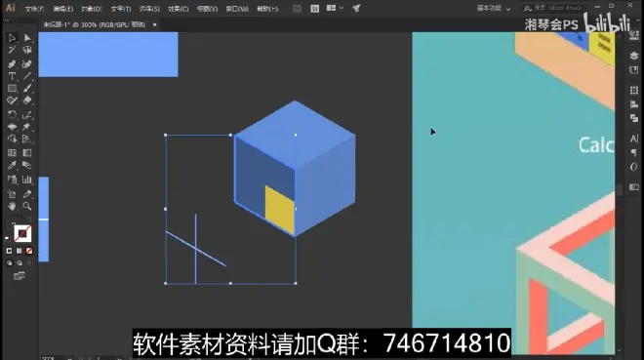Pick the Rectangle tool
644x360 pixels.
pyautogui.click(x=12, y=88)
